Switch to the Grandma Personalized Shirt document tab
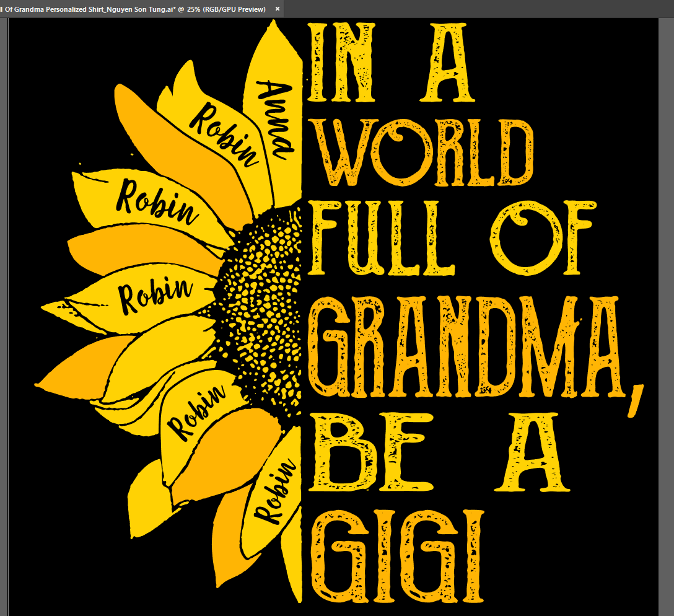Viewport: 674px width, 616px height. (x=133, y=9)
